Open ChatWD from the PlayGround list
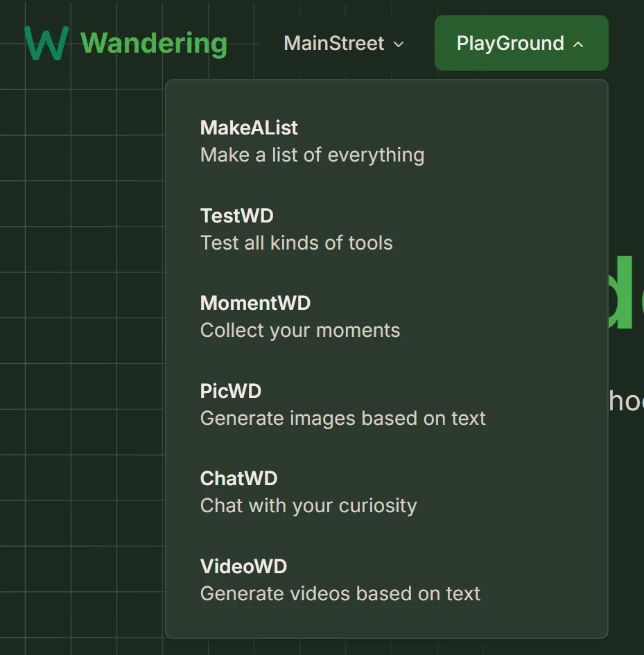Image resolution: width=644 pixels, height=655 pixels. point(238,478)
